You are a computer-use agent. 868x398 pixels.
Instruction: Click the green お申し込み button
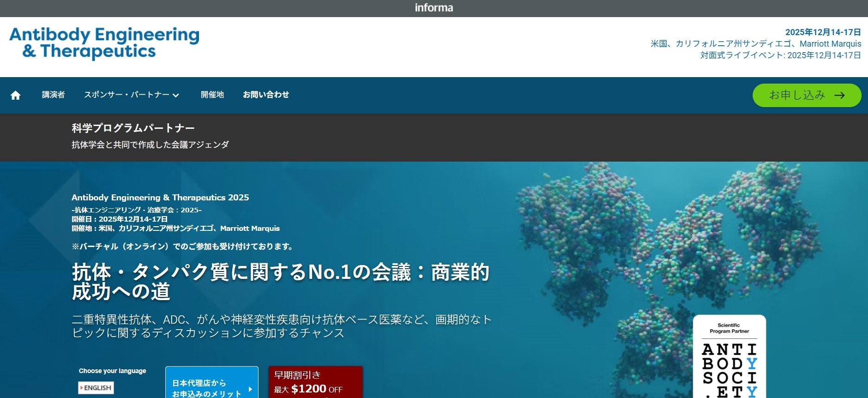(807, 95)
